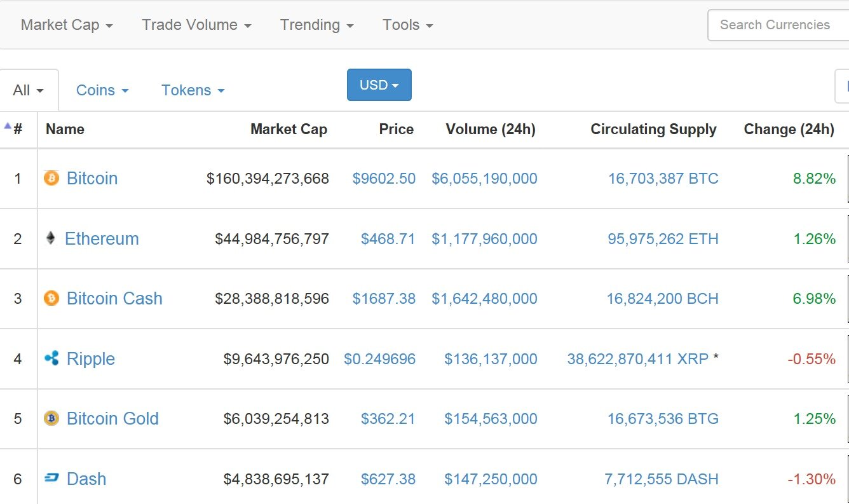Image resolution: width=849 pixels, height=504 pixels.
Task: Click Ripple volume $136,137,000
Action: 491,359
